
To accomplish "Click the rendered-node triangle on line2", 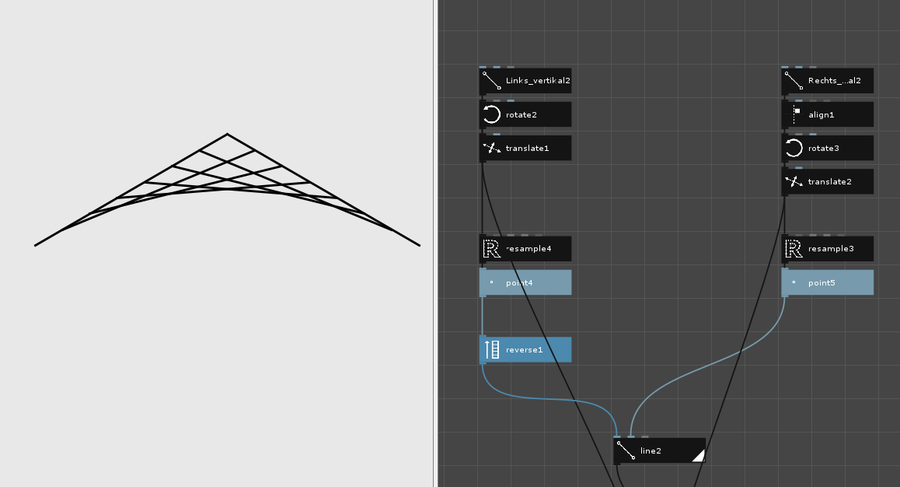I will point(700,457).
